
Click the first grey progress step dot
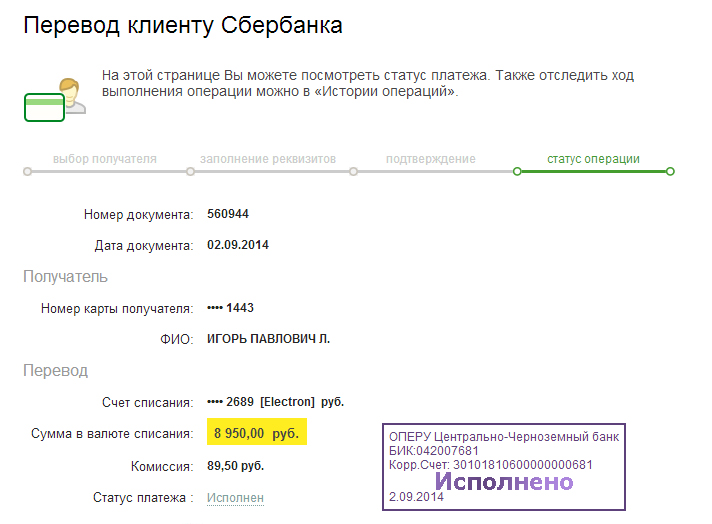click(x=27, y=172)
